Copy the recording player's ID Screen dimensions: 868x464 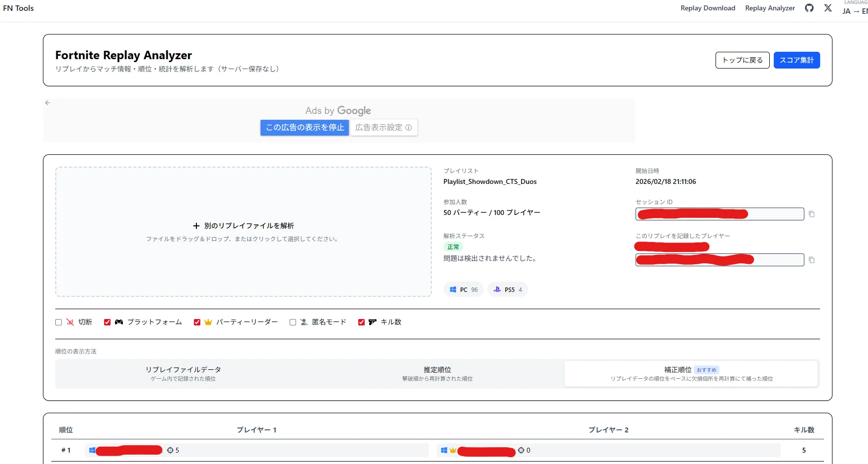tap(811, 260)
